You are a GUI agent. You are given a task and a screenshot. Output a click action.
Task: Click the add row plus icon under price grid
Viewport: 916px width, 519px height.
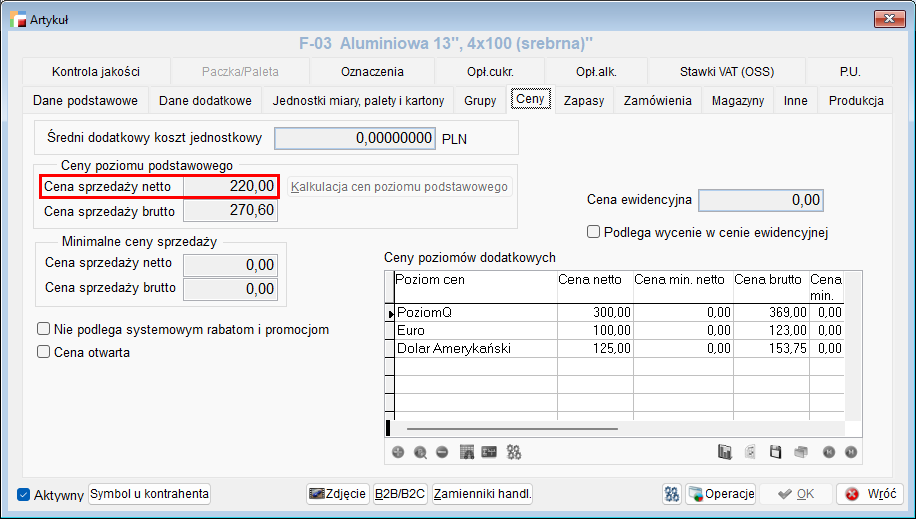click(398, 452)
